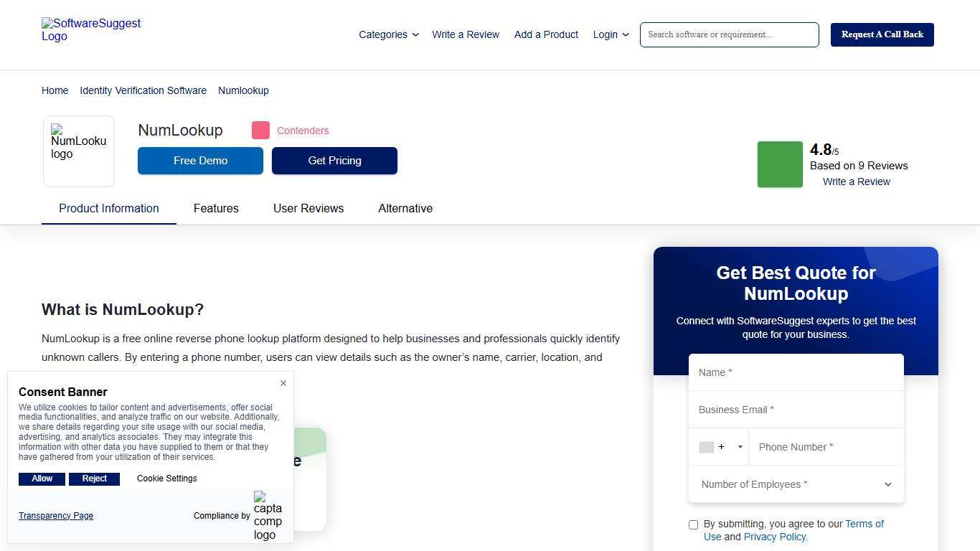Click the NumLookup product logo
Screen dimensions: 980x551
78,146
